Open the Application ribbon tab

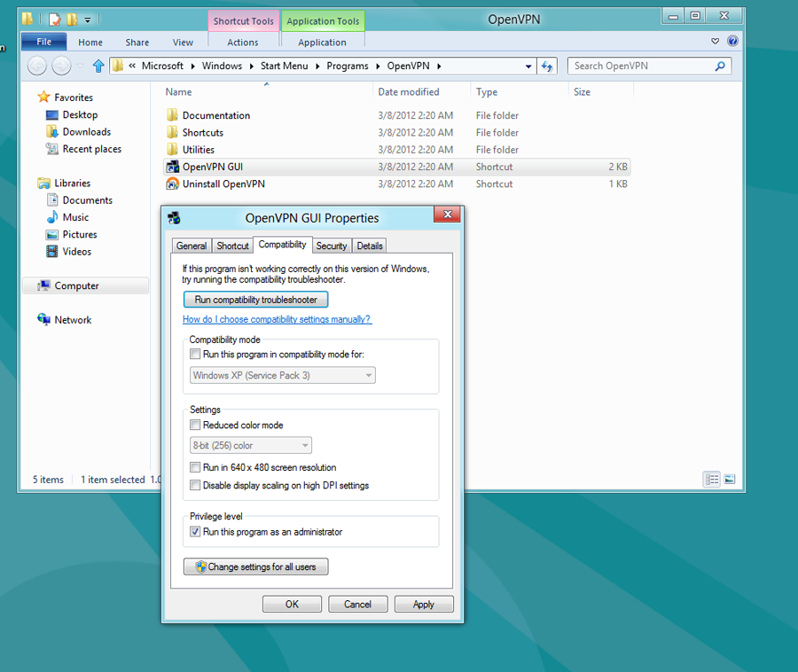(x=322, y=43)
